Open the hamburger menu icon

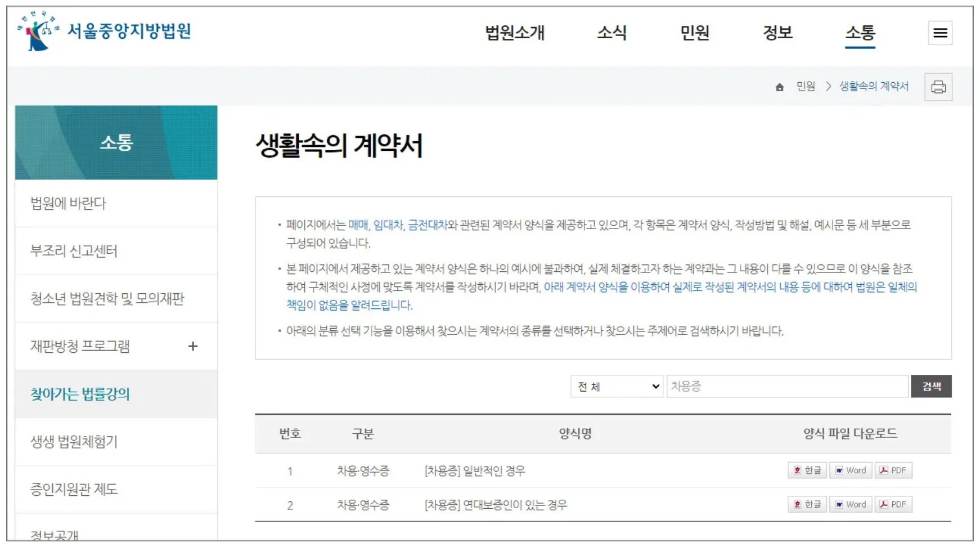[x=939, y=33]
